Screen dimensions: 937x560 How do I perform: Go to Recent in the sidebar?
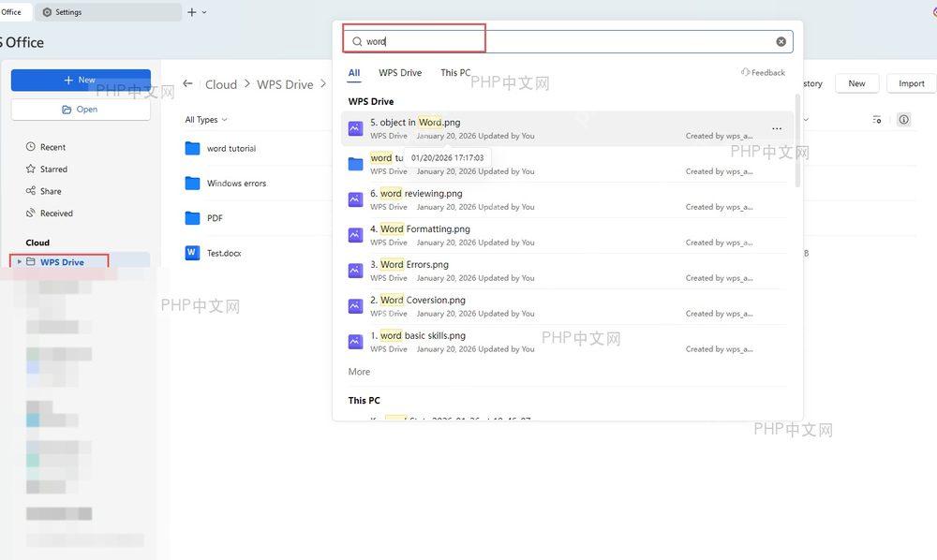46,147
